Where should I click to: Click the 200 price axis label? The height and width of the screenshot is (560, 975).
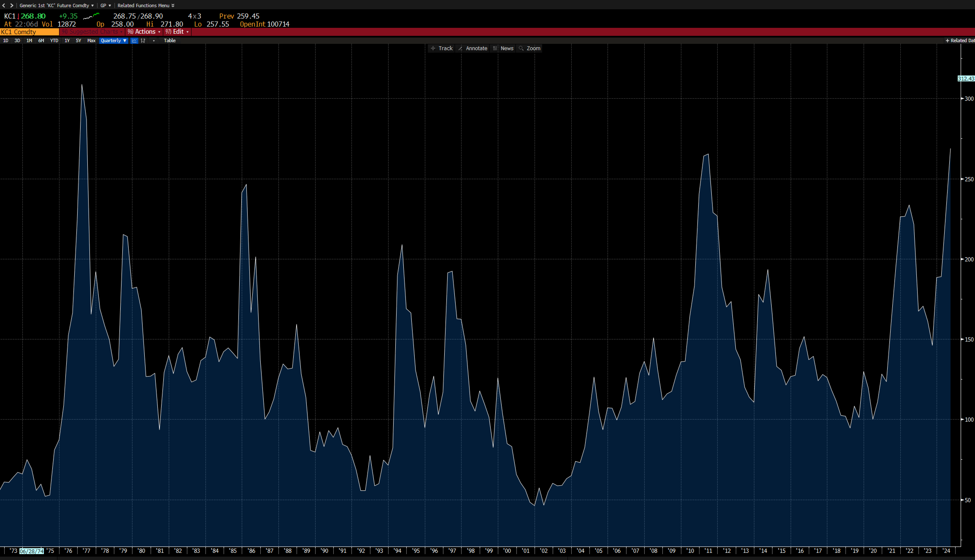[x=969, y=259]
